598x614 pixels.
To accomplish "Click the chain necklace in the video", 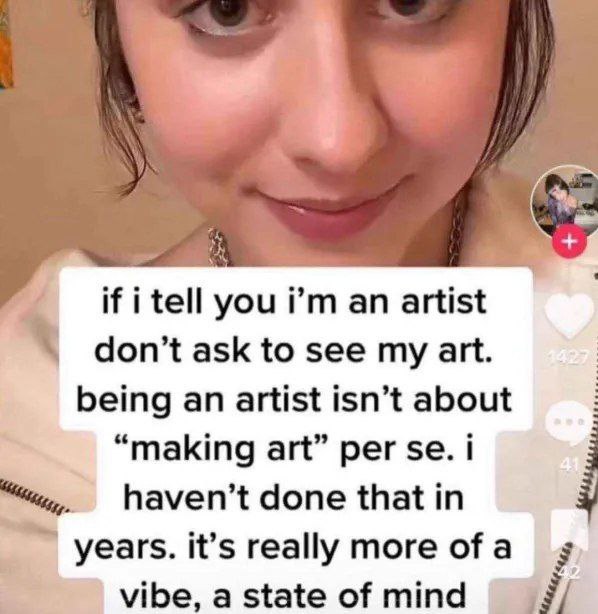I will (x=221, y=247).
